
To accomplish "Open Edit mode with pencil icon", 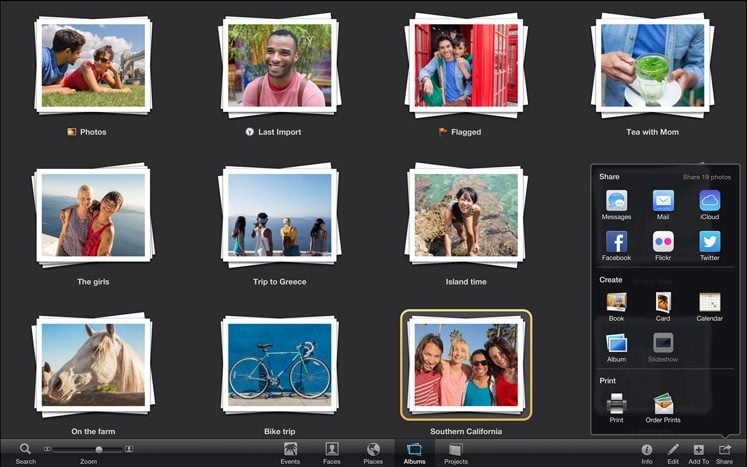I will (x=673, y=453).
